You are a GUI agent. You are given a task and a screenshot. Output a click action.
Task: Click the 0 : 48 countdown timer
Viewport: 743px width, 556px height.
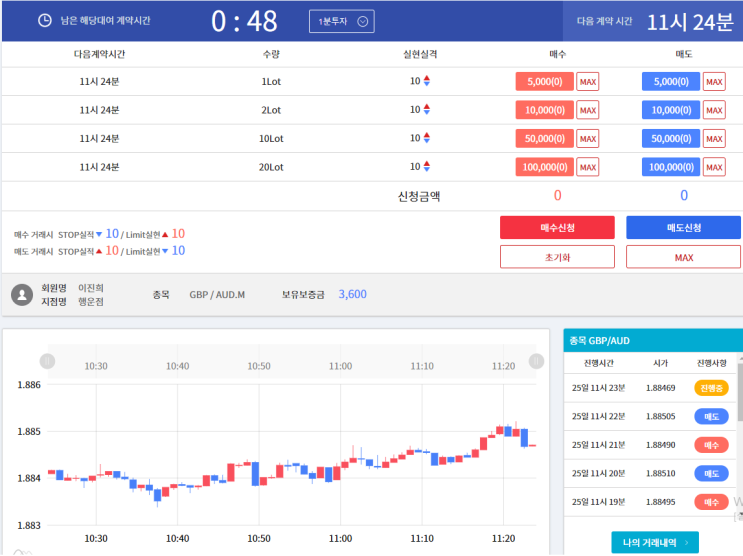pyautogui.click(x=244, y=21)
